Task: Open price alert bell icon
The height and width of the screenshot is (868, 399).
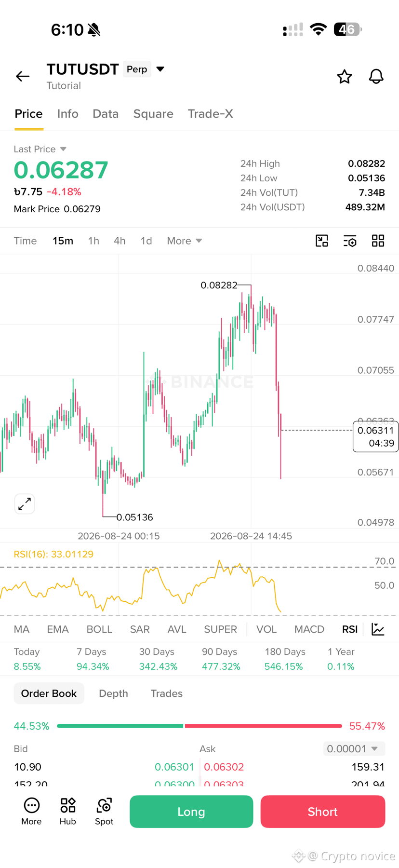Action: point(376,76)
